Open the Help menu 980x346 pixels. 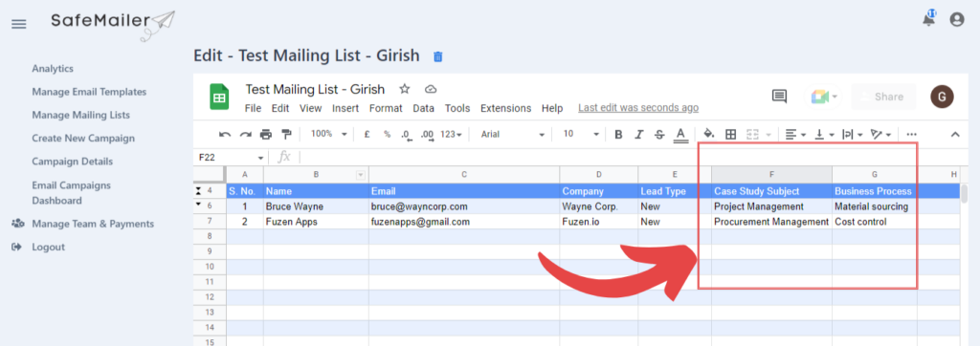tap(552, 108)
